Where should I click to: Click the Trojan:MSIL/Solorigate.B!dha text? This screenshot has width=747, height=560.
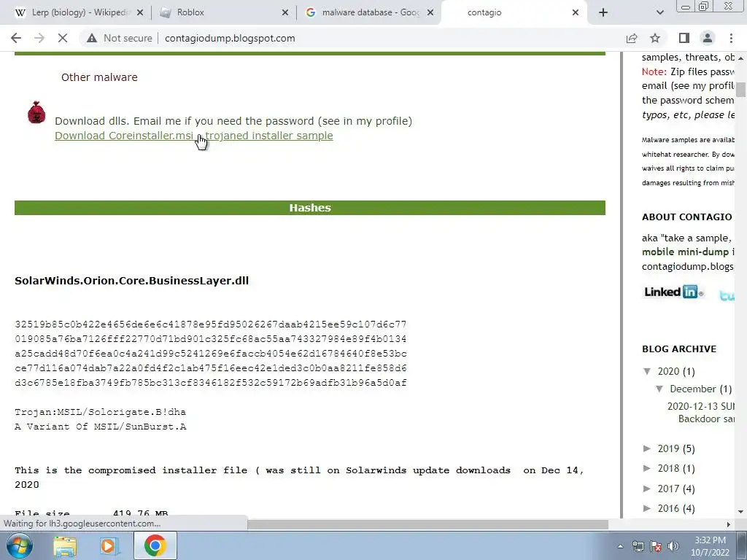[101, 412]
